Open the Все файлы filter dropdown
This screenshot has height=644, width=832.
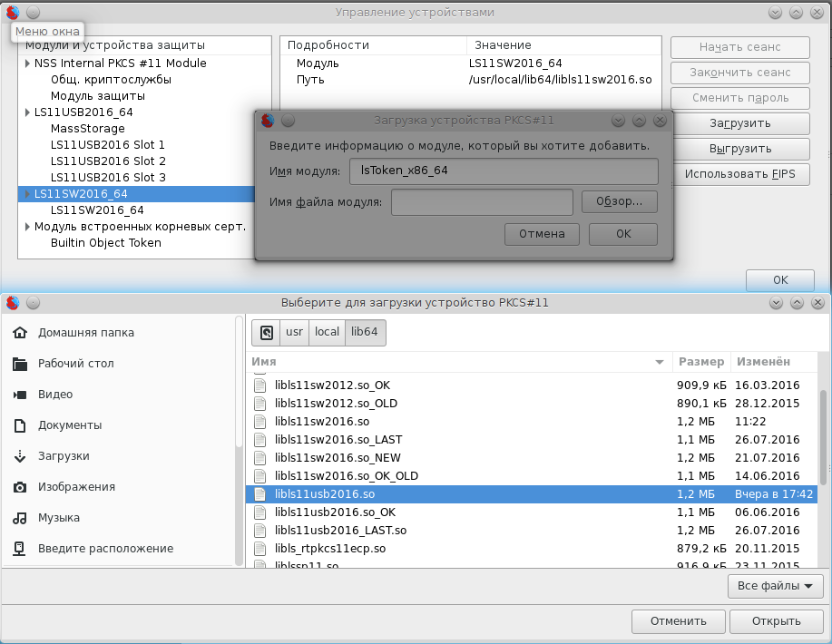point(775,587)
